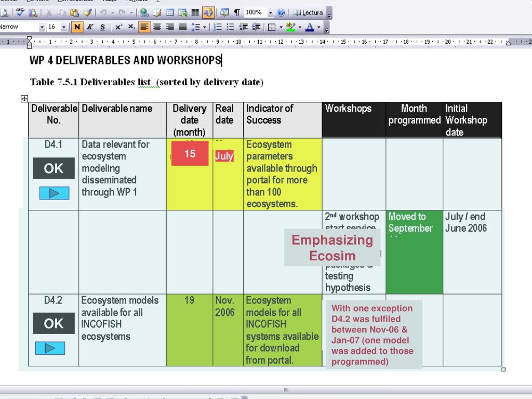Increase the paragraph indent
The height and width of the screenshot is (399, 532).
click(256, 27)
